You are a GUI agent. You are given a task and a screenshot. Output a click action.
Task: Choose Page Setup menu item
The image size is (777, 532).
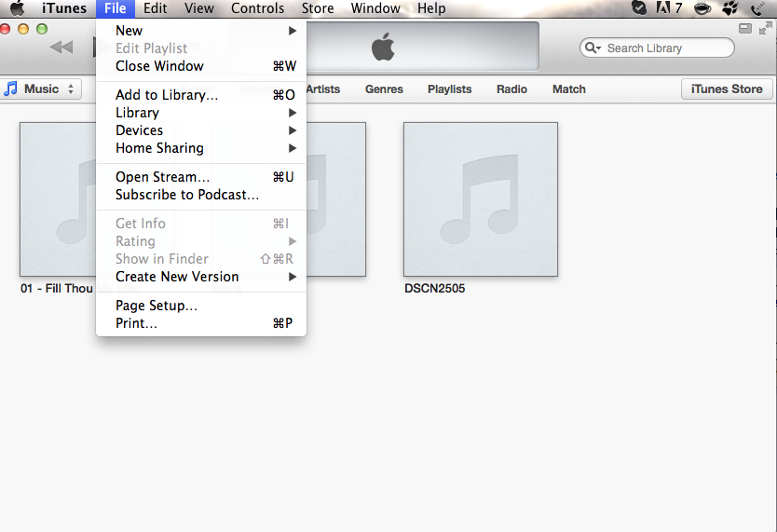pyautogui.click(x=201, y=306)
